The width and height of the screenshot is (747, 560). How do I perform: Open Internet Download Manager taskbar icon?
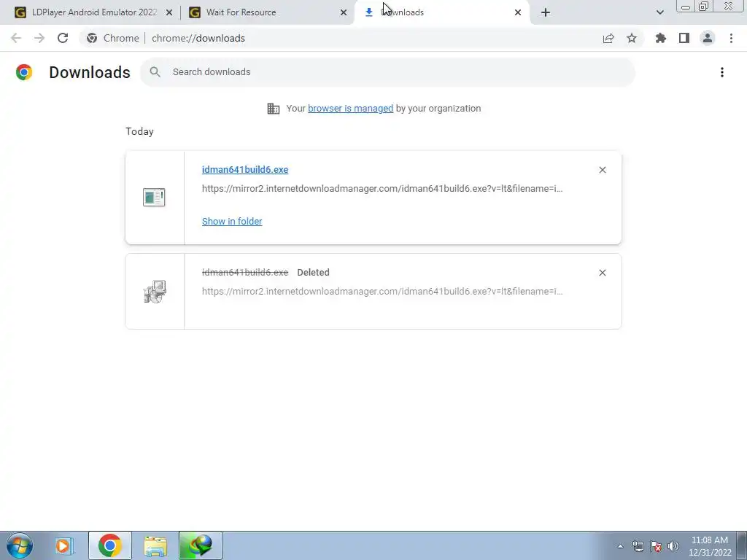pos(201,545)
